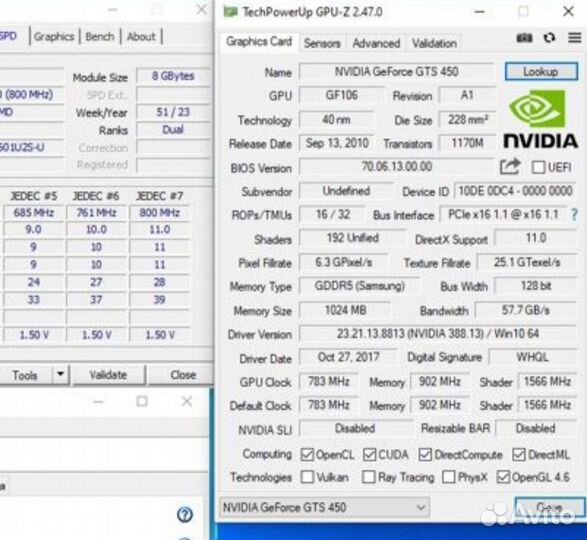This screenshot has height=540, width=587.
Task: Open the About tab in CPU-Z
Action: [141, 36]
